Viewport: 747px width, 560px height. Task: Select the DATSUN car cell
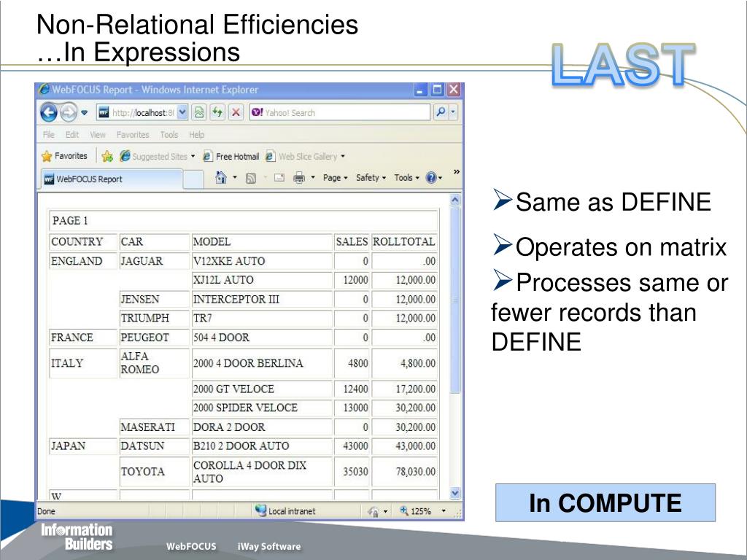pos(154,446)
